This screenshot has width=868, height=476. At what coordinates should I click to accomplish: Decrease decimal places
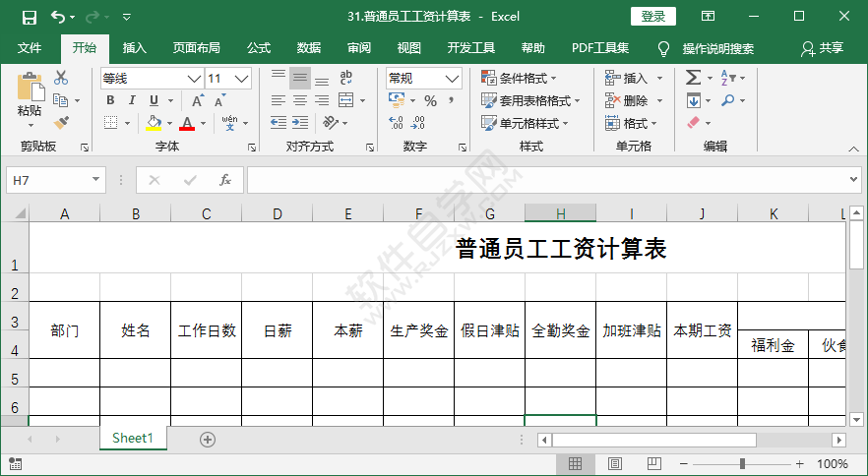[418, 122]
